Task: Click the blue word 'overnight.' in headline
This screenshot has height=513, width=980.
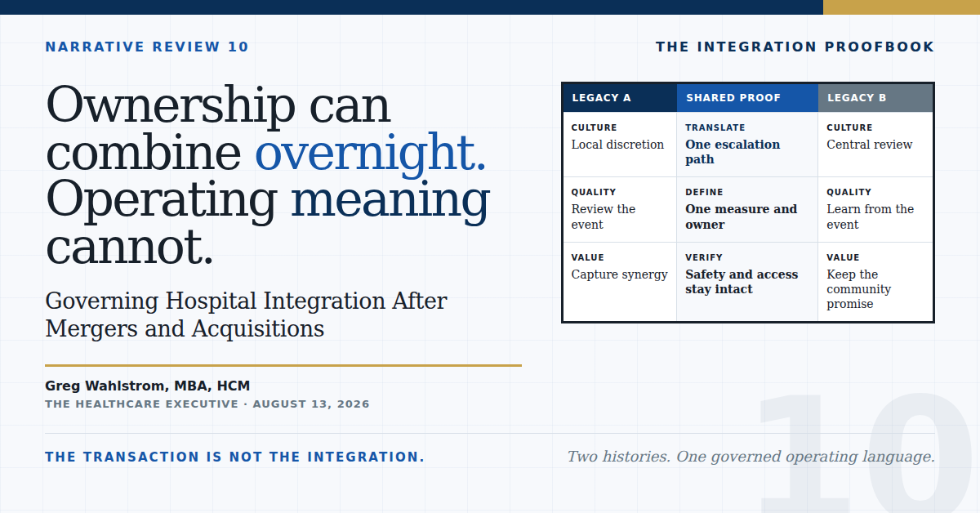Action: (x=371, y=153)
